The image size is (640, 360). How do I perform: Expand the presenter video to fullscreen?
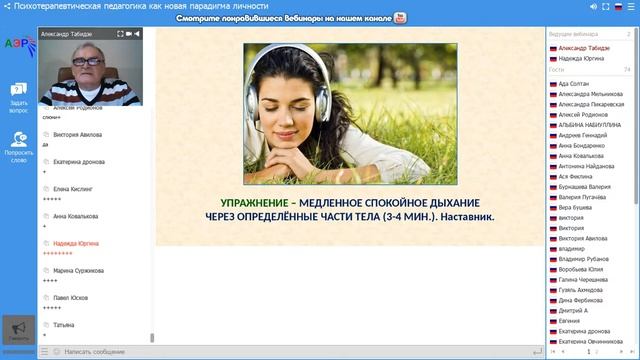[120, 34]
